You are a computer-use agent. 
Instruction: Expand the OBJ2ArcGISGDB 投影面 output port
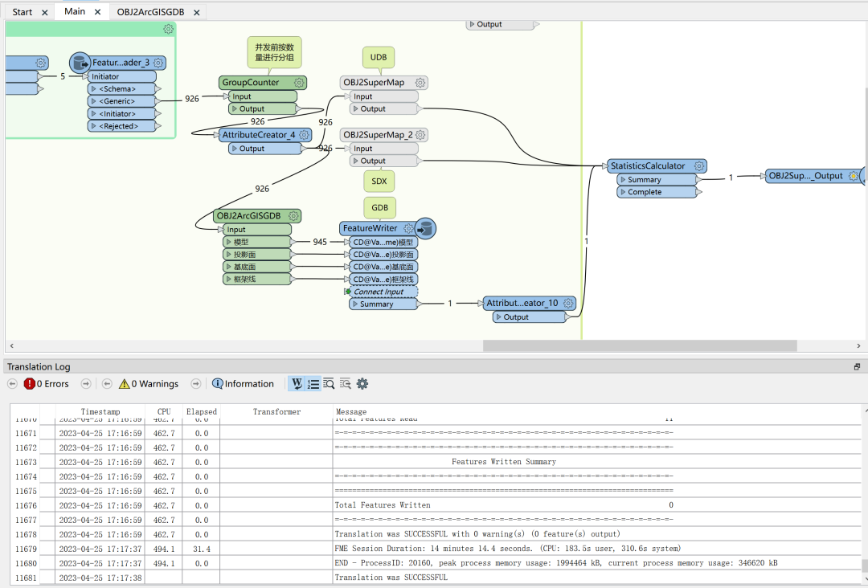(x=228, y=255)
